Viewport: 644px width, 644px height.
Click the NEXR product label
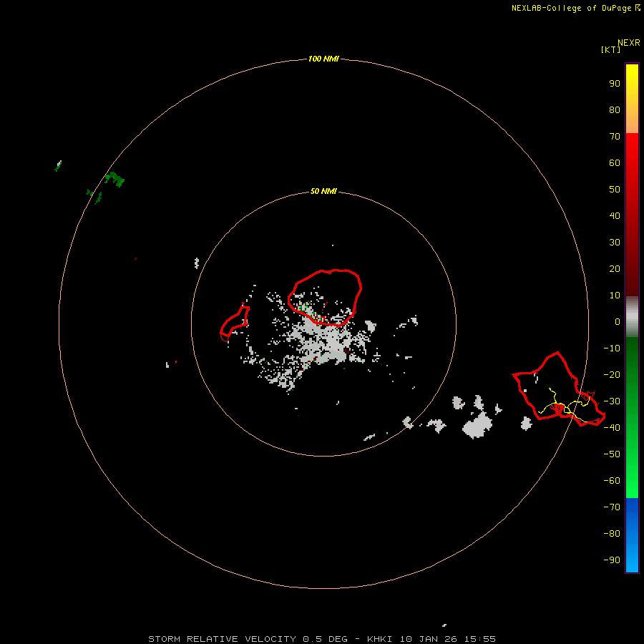(629, 43)
